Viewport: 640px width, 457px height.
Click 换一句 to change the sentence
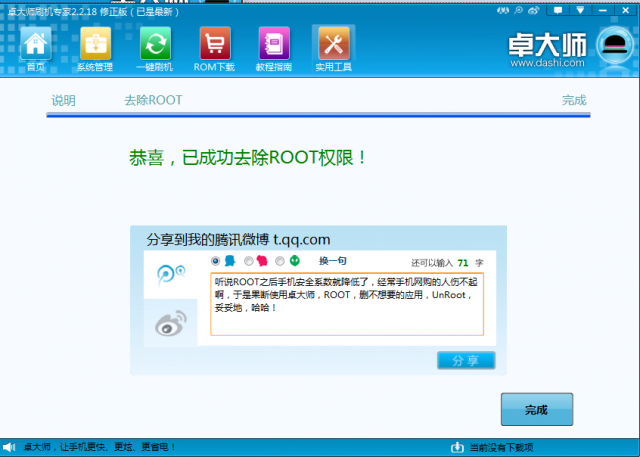coord(332,261)
